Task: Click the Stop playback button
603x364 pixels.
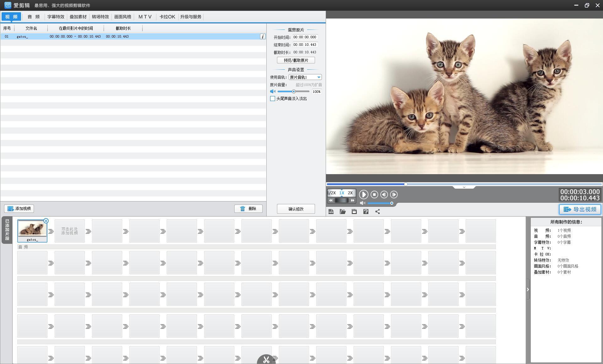Action: coord(374,195)
